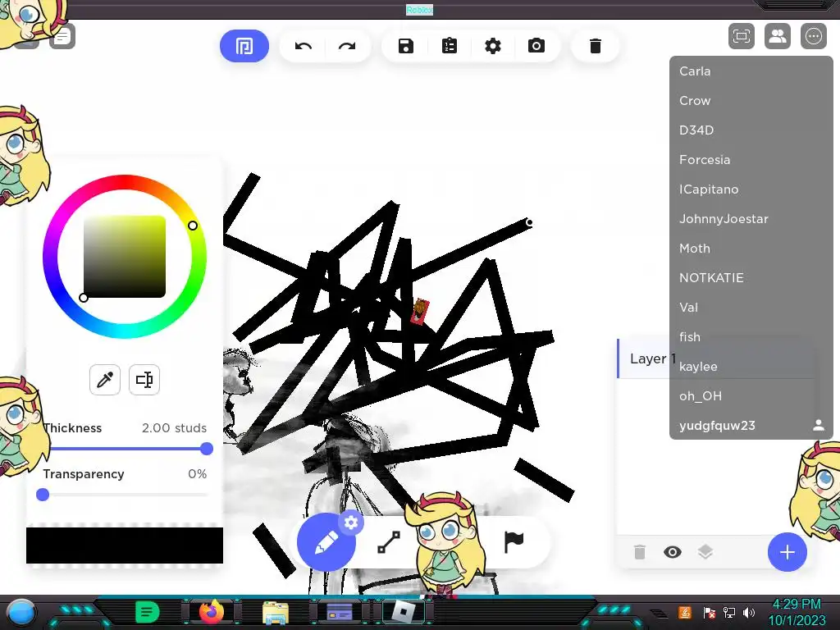Click the flag tool icon
This screenshot has height=630, width=840.
pos(514,542)
